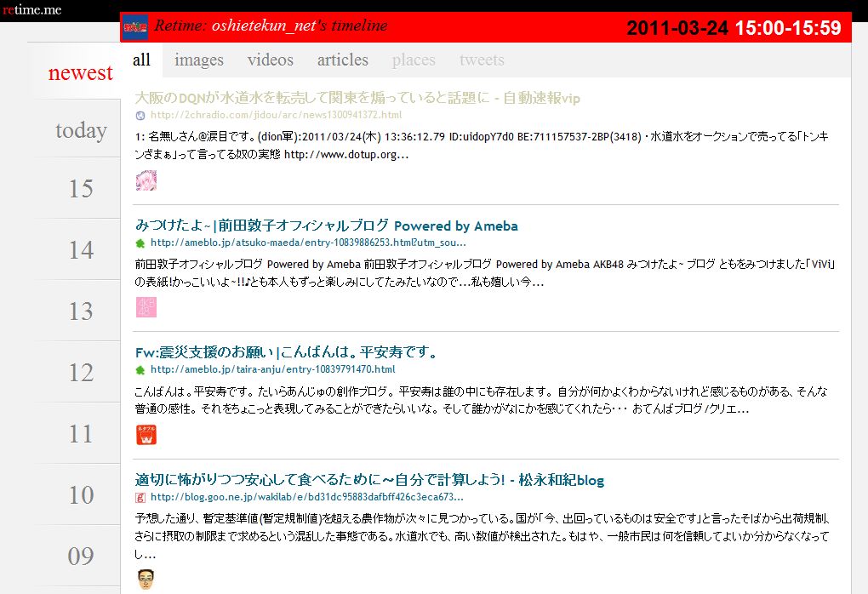Go to hour 12 in the sidebar
The height and width of the screenshot is (594, 868).
tap(81, 373)
